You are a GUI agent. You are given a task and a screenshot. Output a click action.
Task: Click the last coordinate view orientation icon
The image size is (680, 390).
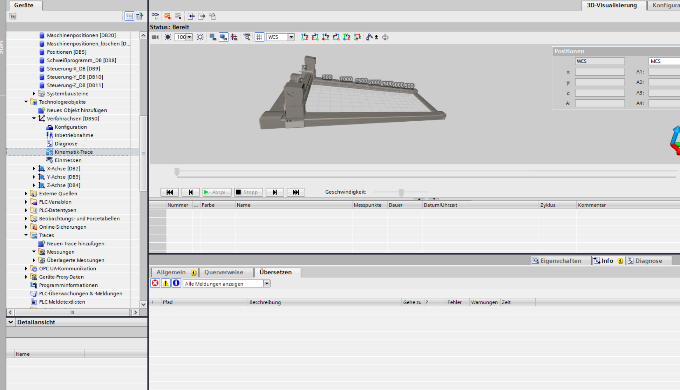click(x=357, y=37)
